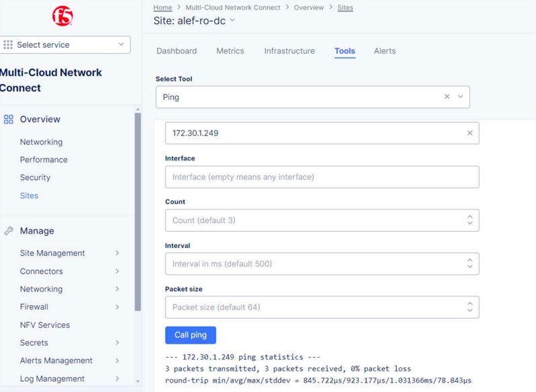Screen dimensions: 536x392
Task: Expand Networking submenu under Manage
Action: pyautogui.click(x=117, y=289)
